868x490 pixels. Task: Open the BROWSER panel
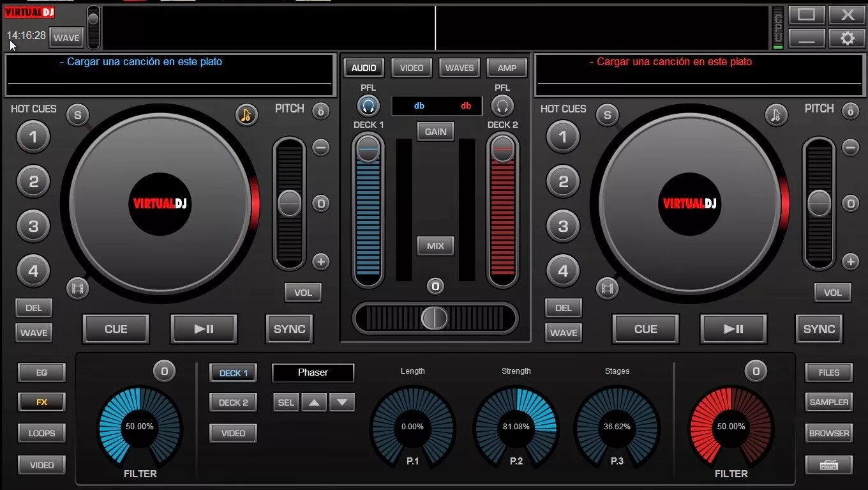[828, 433]
